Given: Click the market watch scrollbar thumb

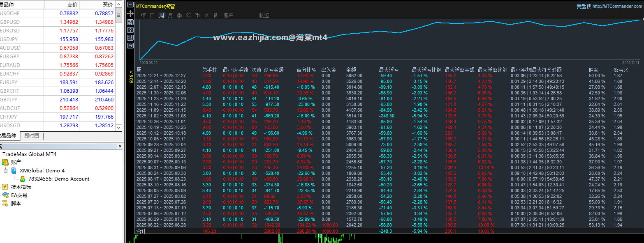Looking at the screenshot, I should tap(118, 16).
